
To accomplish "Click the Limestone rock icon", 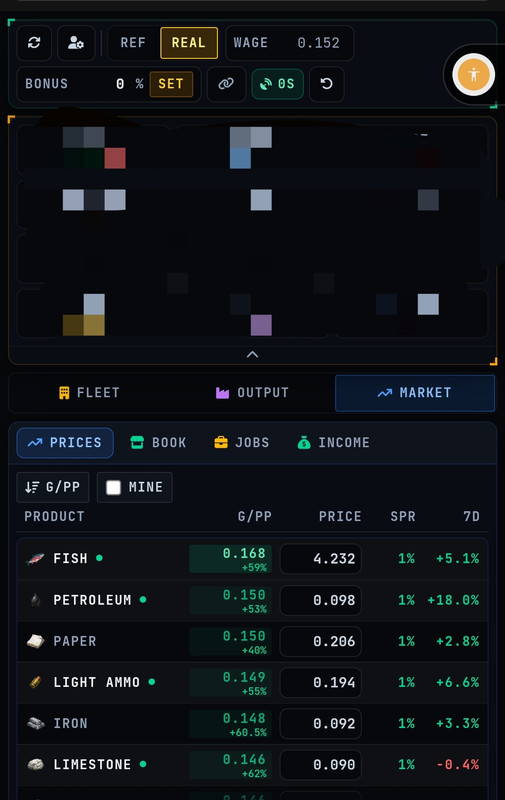I will click(x=35, y=764).
